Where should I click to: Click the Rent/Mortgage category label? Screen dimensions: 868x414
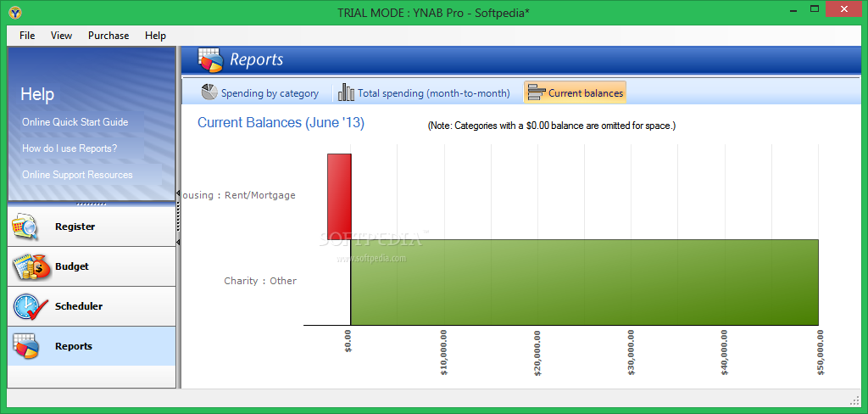tap(238, 195)
